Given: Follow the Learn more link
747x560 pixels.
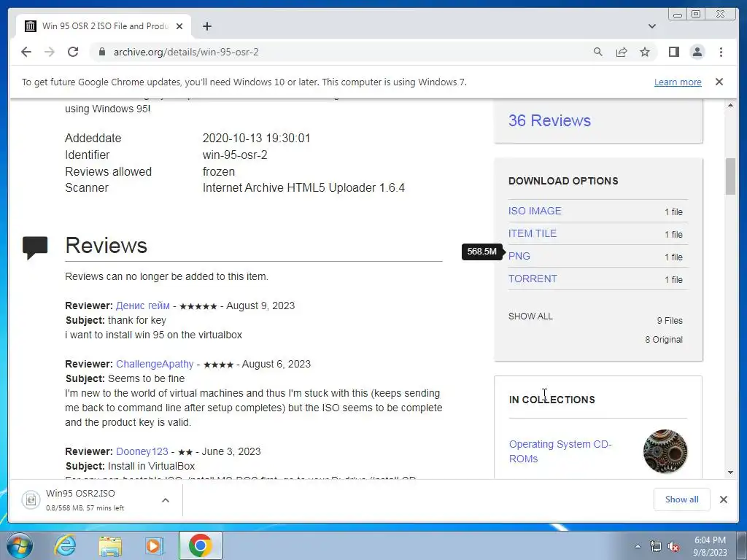Looking at the screenshot, I should (x=678, y=82).
